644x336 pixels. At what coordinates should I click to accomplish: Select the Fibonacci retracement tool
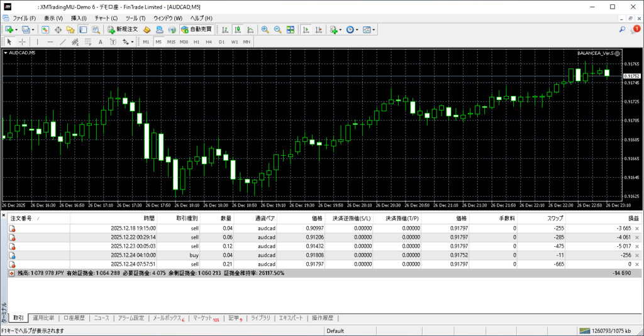(88, 42)
